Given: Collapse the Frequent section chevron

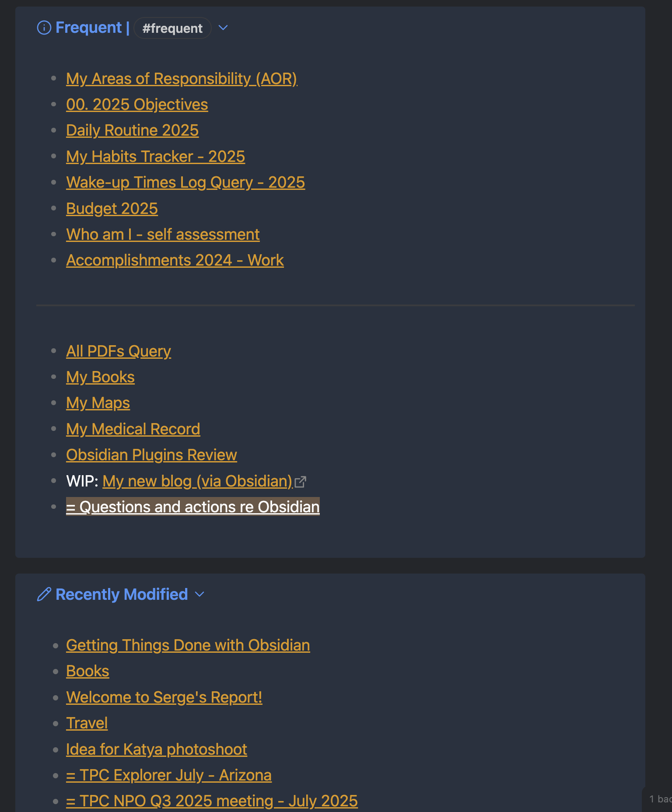Looking at the screenshot, I should [223, 28].
